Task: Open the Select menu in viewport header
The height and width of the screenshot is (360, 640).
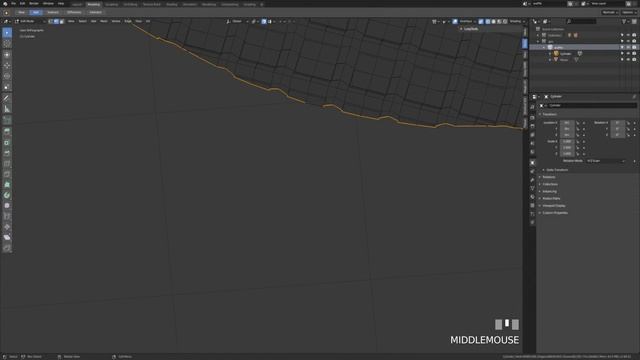Action: point(82,21)
